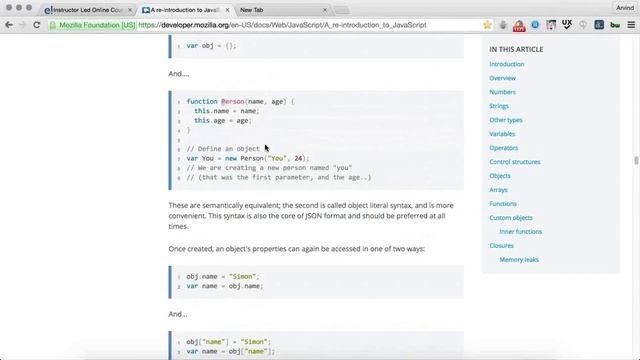The width and height of the screenshot is (640, 360).
Task: Open the green bw extension
Action: click(x=615, y=25)
